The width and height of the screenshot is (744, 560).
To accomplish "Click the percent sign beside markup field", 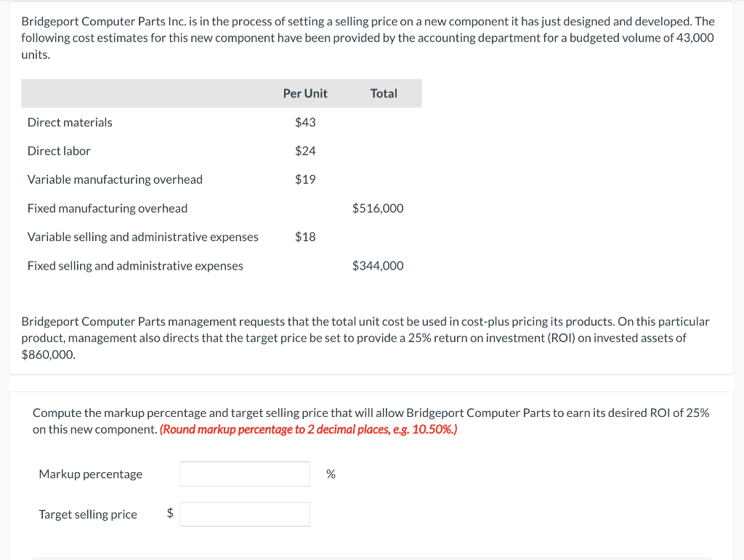I will (x=331, y=474).
